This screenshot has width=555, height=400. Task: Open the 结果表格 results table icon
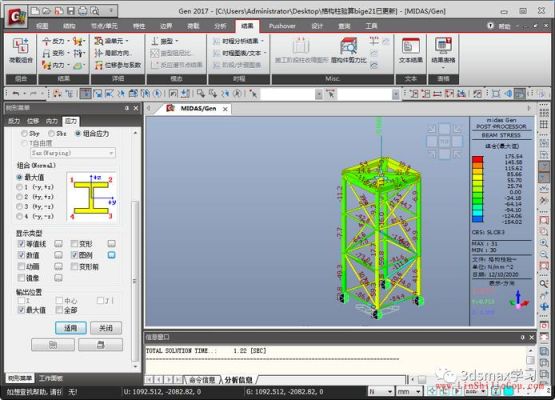pos(443,51)
